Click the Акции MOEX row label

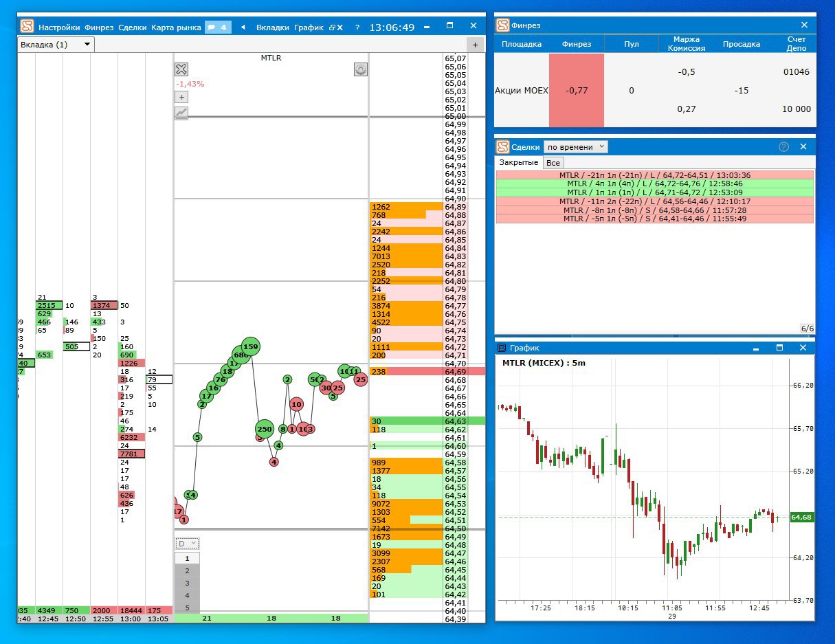coord(522,90)
